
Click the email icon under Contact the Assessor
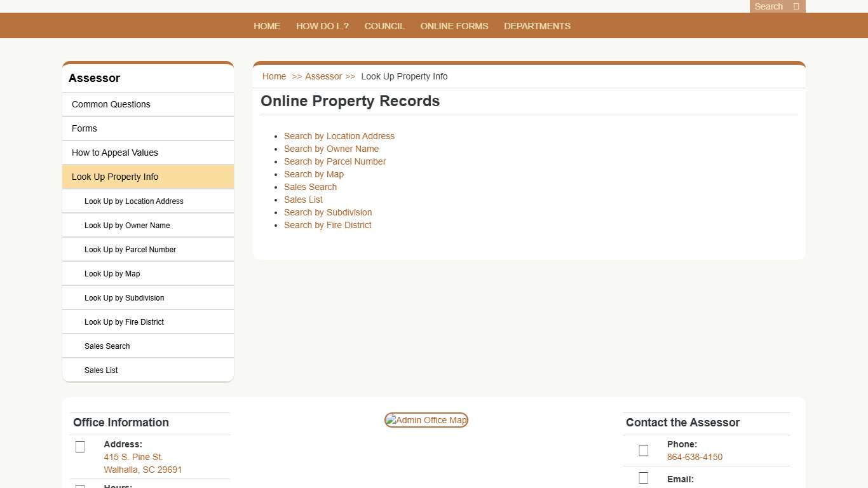643,477
